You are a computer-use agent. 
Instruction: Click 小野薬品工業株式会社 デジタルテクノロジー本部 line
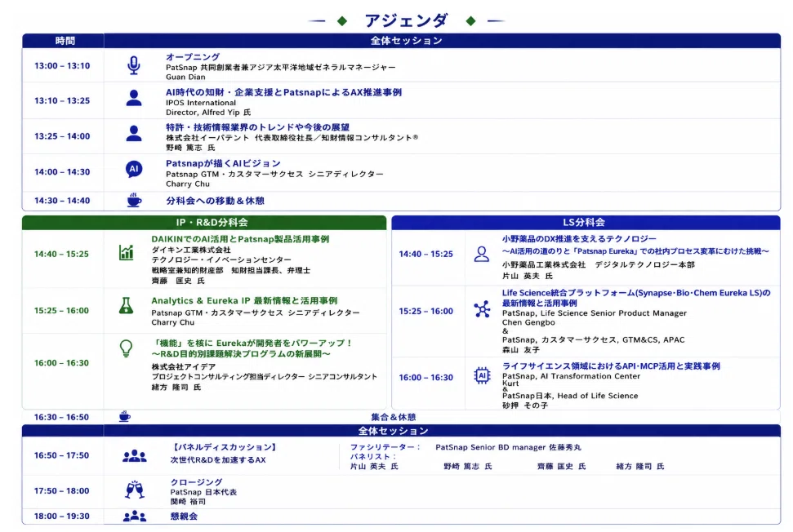point(599,264)
